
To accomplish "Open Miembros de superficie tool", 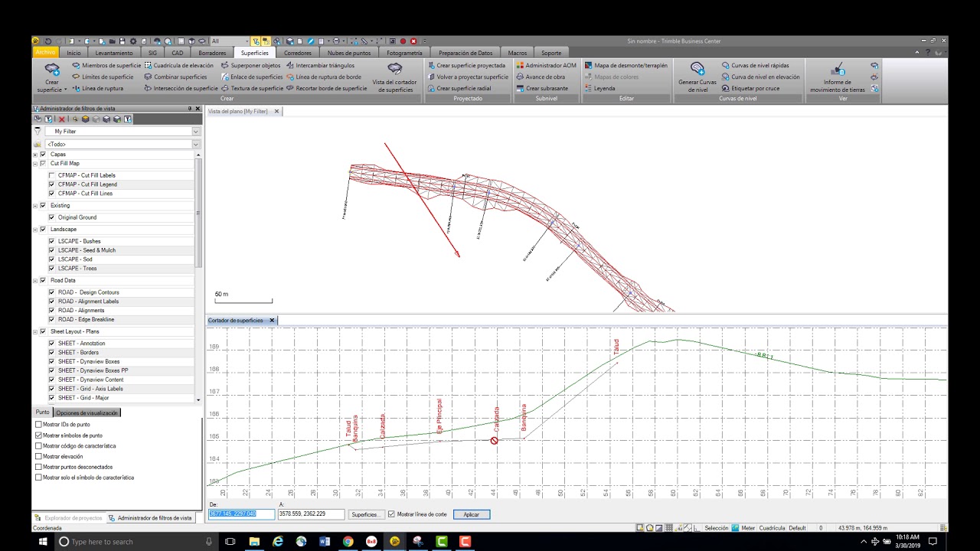I will click(106, 66).
